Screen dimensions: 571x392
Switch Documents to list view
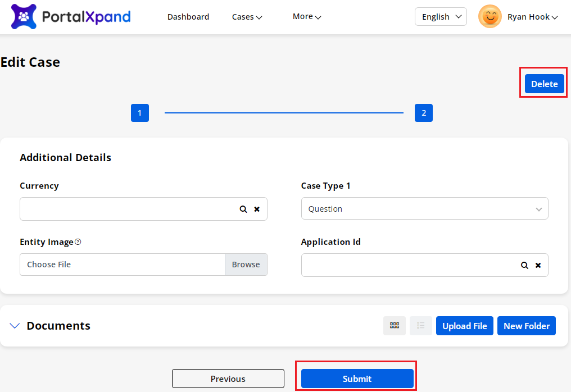coord(421,326)
